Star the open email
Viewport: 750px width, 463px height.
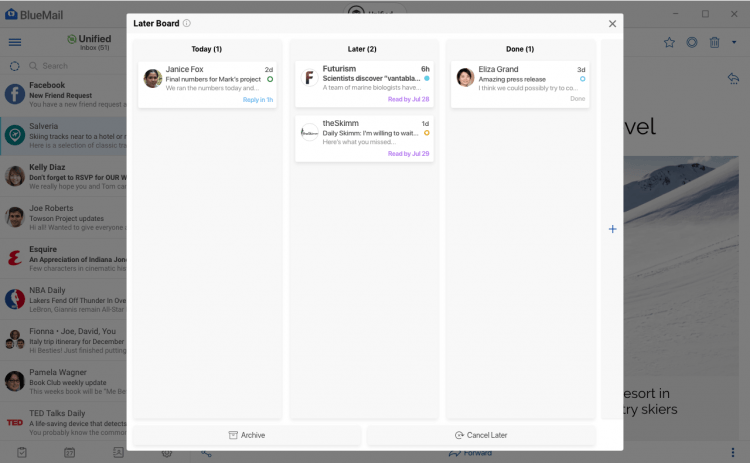click(x=669, y=43)
